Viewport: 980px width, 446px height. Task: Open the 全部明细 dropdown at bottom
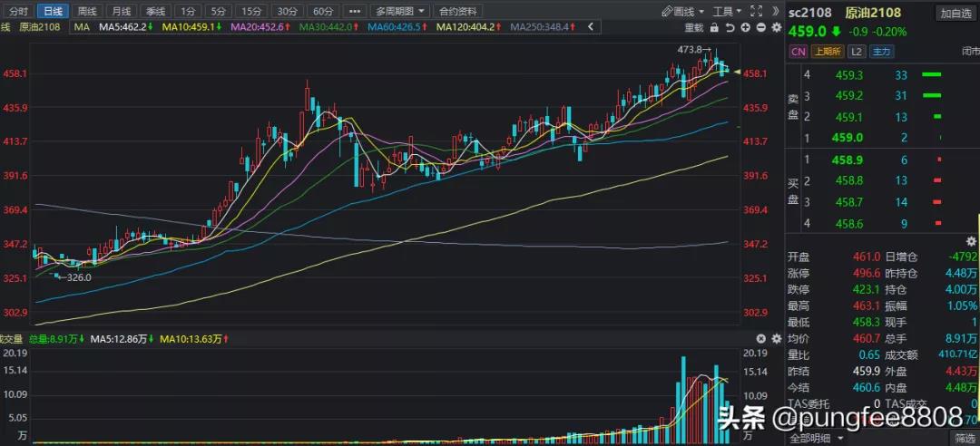pos(816,438)
